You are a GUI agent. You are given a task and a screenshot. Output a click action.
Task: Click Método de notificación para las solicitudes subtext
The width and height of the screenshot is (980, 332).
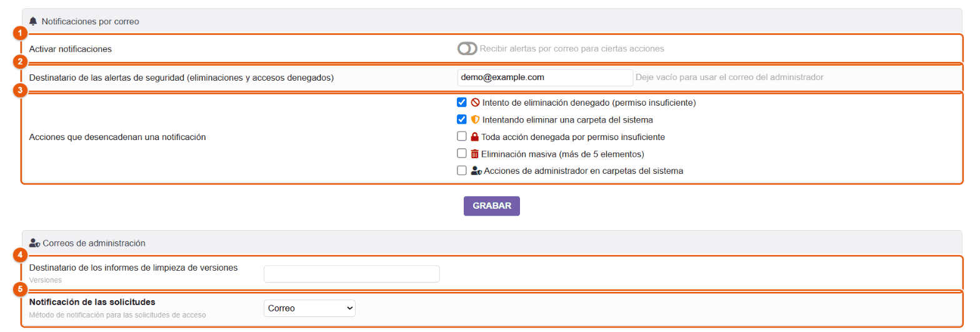tap(117, 315)
